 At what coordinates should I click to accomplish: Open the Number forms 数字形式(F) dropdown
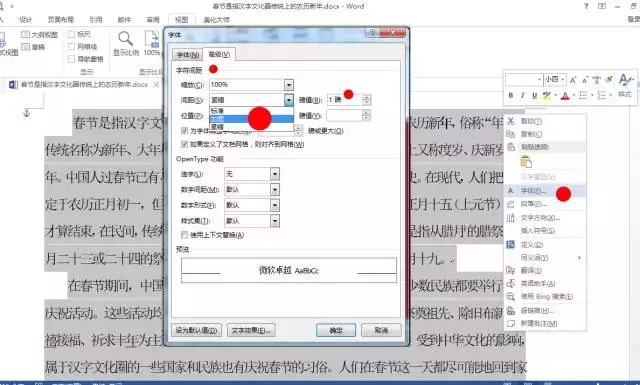(275, 205)
